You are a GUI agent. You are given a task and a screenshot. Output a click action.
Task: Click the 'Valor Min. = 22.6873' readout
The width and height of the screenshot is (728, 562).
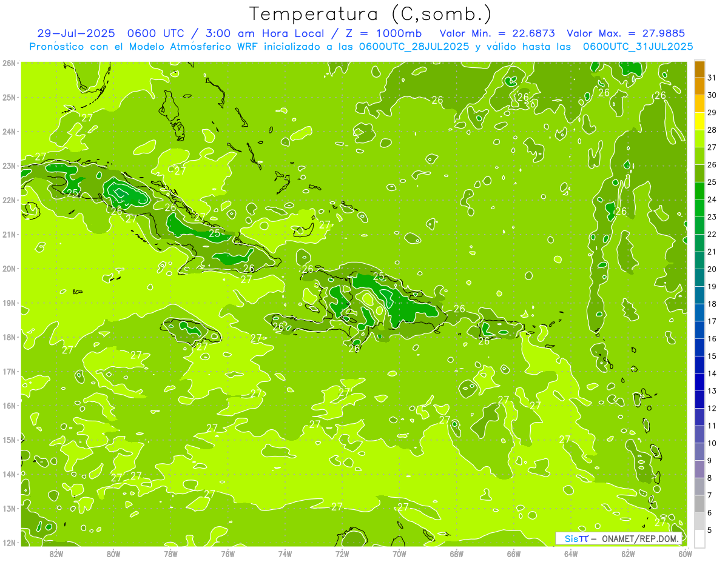pyautogui.click(x=497, y=33)
